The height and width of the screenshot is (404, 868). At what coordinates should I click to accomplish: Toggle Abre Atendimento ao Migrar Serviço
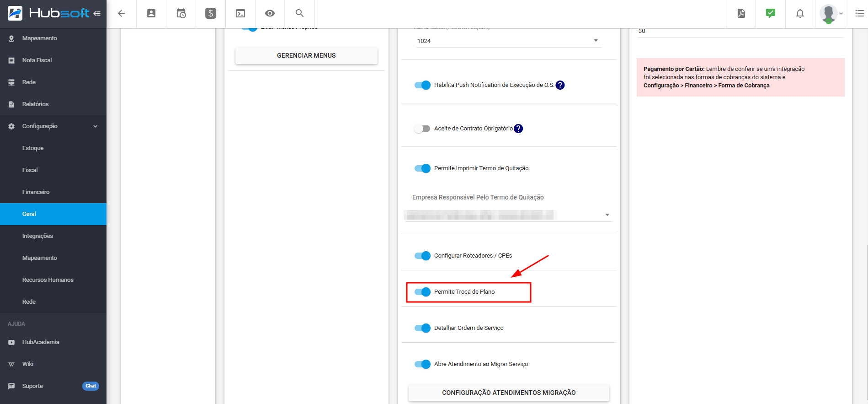[422, 364]
